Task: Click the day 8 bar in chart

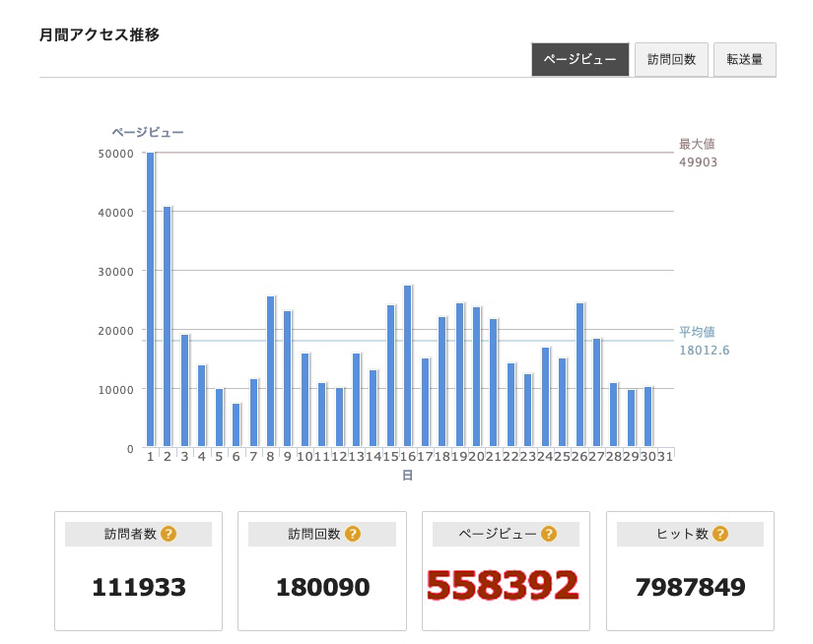Action: click(270, 371)
